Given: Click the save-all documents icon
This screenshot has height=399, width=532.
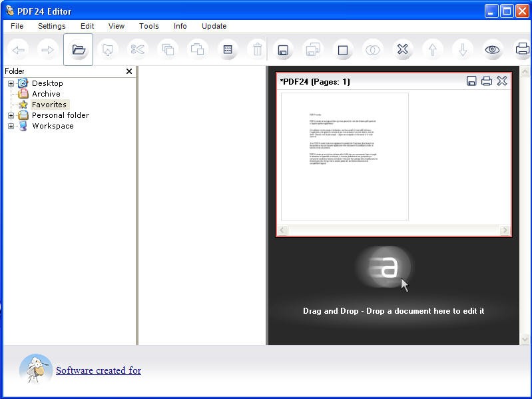Looking at the screenshot, I should [313, 50].
